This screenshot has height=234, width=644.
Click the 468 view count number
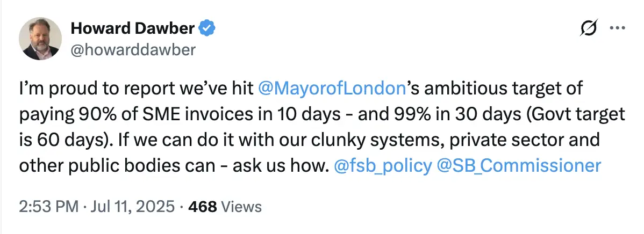(x=202, y=207)
